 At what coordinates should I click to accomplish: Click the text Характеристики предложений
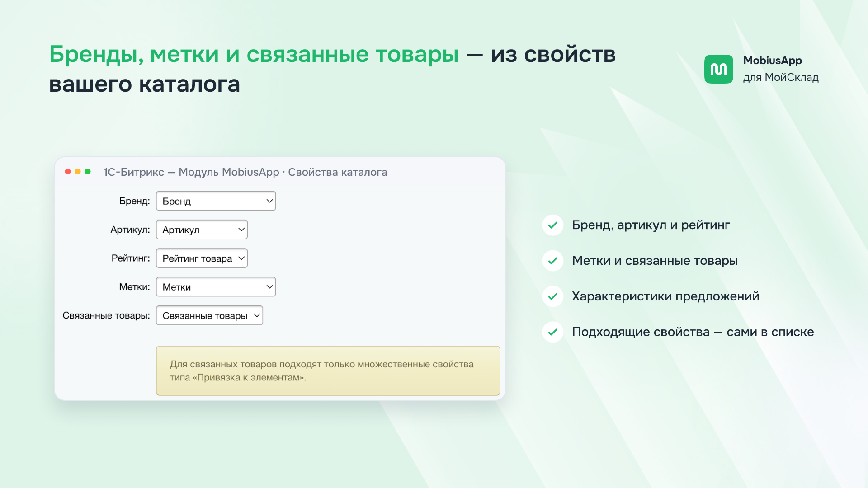pos(665,296)
